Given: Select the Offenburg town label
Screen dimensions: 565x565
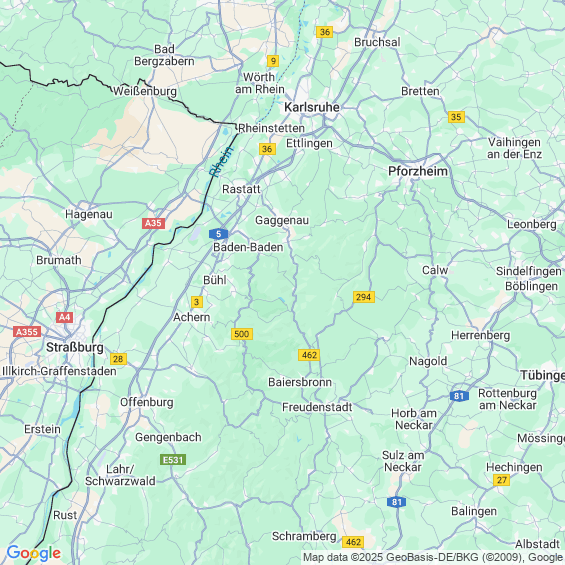Looking at the screenshot, I should pyautogui.click(x=147, y=402).
